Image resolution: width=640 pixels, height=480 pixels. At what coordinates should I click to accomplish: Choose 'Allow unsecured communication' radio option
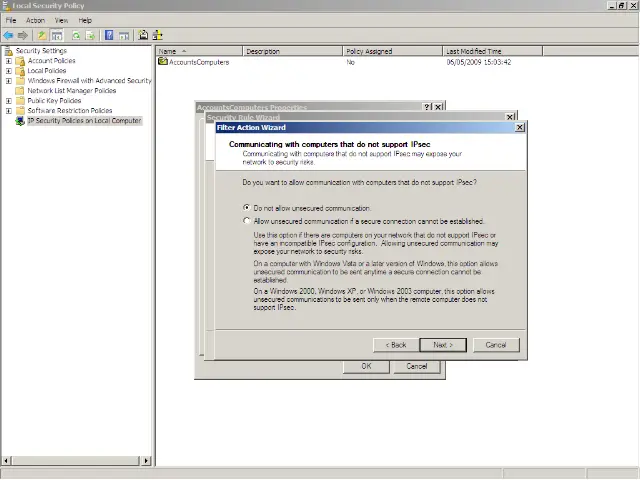tap(248, 221)
